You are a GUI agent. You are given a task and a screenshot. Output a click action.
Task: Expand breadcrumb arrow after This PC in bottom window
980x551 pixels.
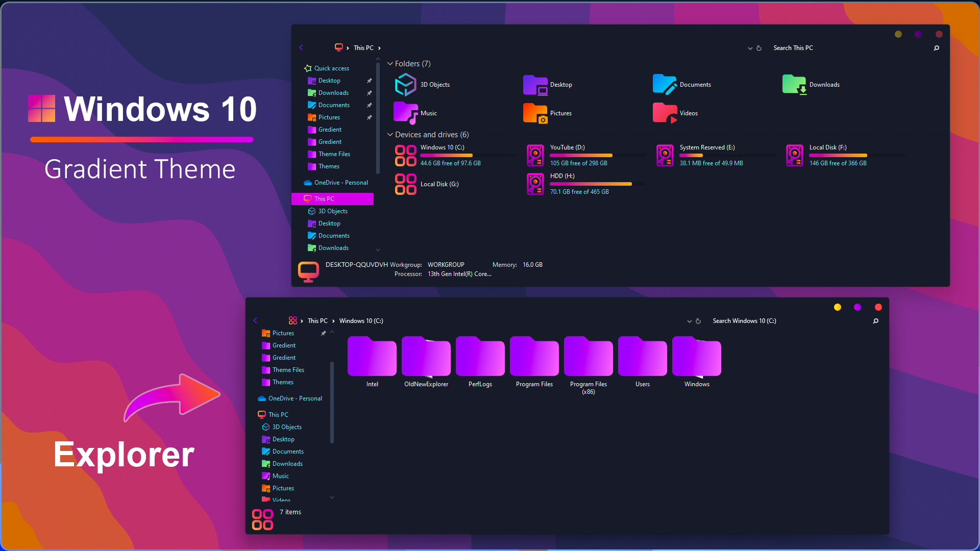(x=333, y=321)
